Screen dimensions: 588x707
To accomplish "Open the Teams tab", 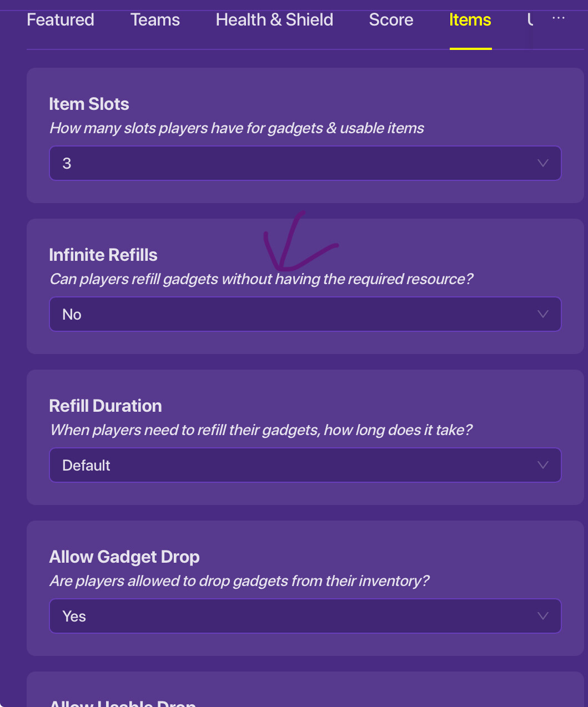I will click(x=155, y=20).
